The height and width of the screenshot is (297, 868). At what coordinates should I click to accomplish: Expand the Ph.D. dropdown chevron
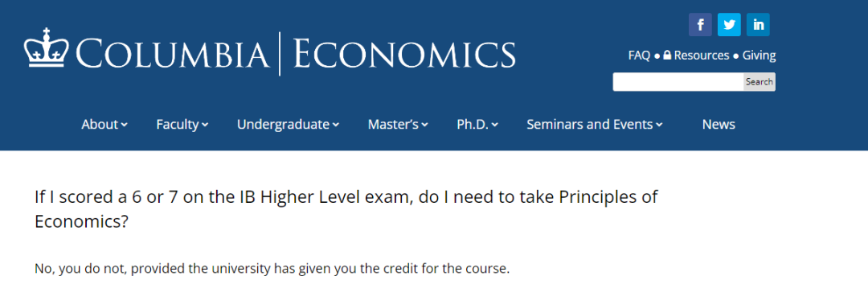[x=495, y=125]
